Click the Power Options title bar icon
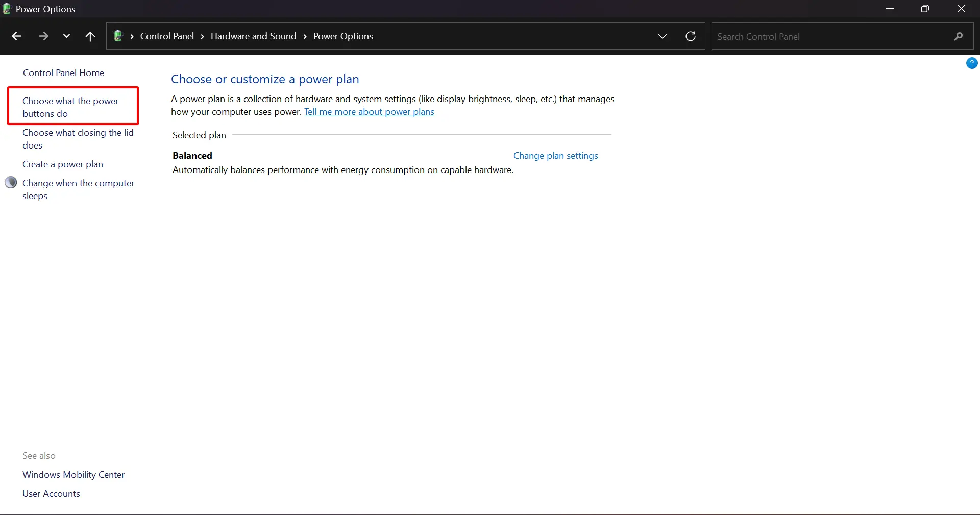The image size is (980, 515). pyautogui.click(x=7, y=9)
